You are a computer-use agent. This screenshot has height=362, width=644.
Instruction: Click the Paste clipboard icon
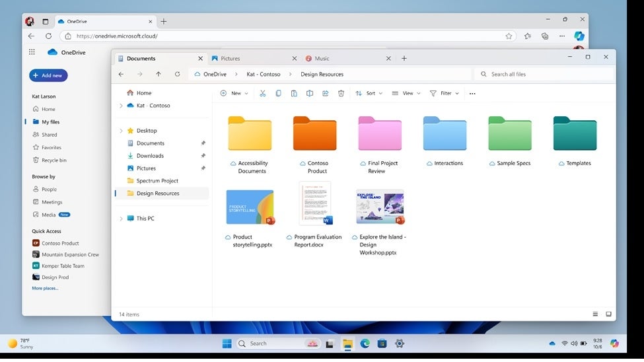[294, 93]
